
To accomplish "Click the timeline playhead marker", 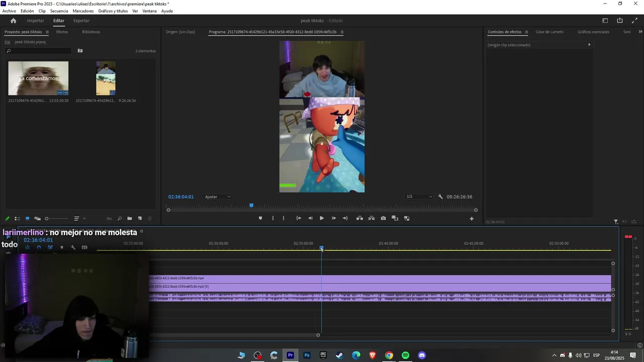I will pos(321,248).
